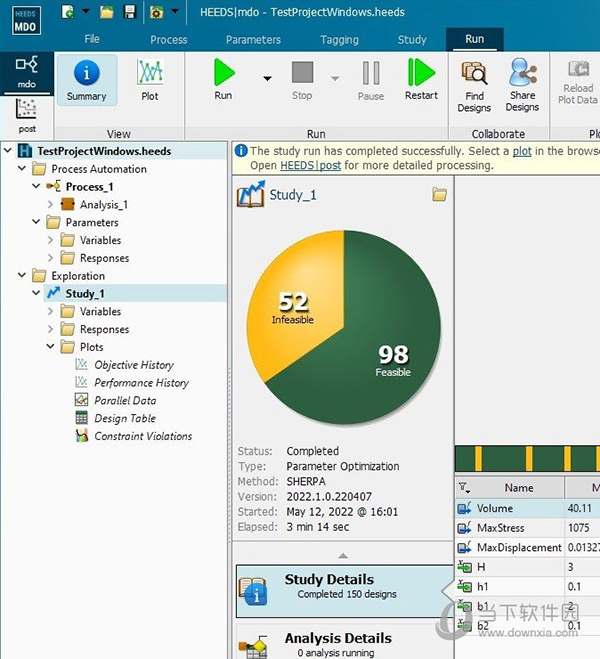Viewport: 600px width, 659px height.
Task: Open the Design Table item
Action: [125, 418]
